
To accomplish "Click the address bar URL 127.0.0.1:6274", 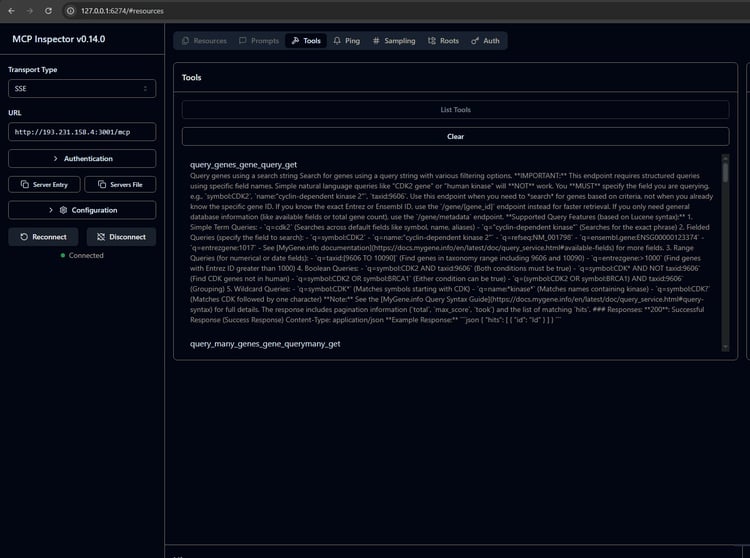I will point(122,11).
